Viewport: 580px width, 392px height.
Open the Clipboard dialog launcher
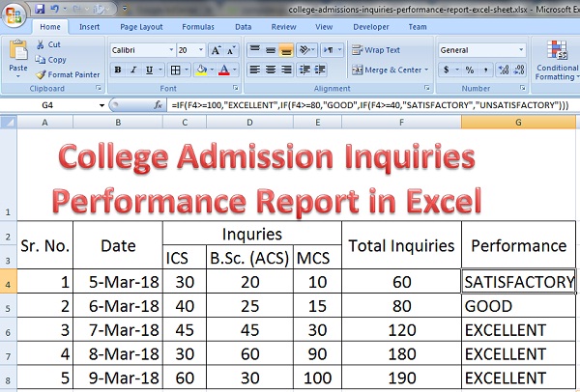pos(99,88)
